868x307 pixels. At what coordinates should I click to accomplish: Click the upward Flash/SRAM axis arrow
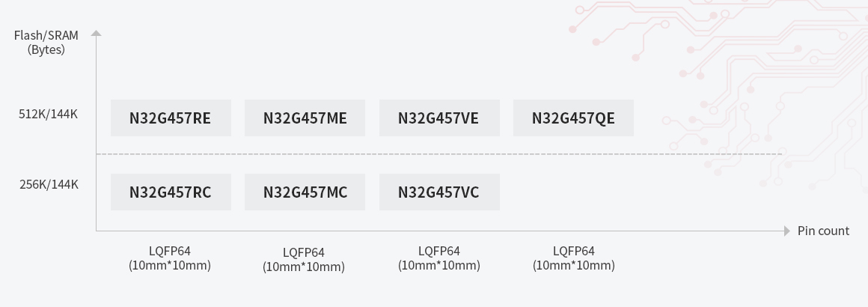click(x=96, y=34)
